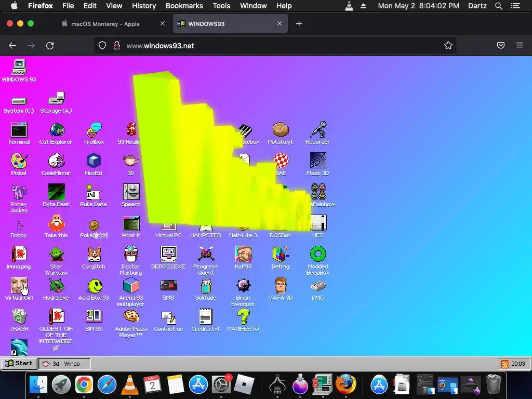
Task: Select the Potato.yt icon
Action: (280, 134)
